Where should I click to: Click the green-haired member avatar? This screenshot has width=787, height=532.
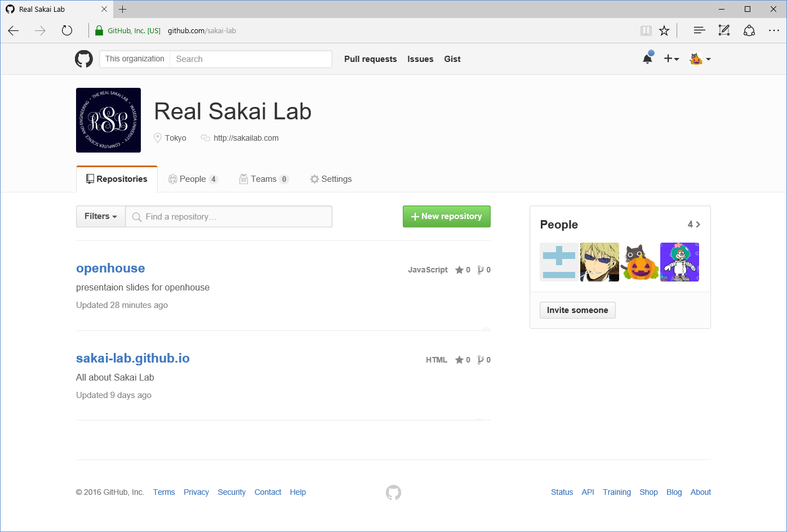[x=680, y=262]
